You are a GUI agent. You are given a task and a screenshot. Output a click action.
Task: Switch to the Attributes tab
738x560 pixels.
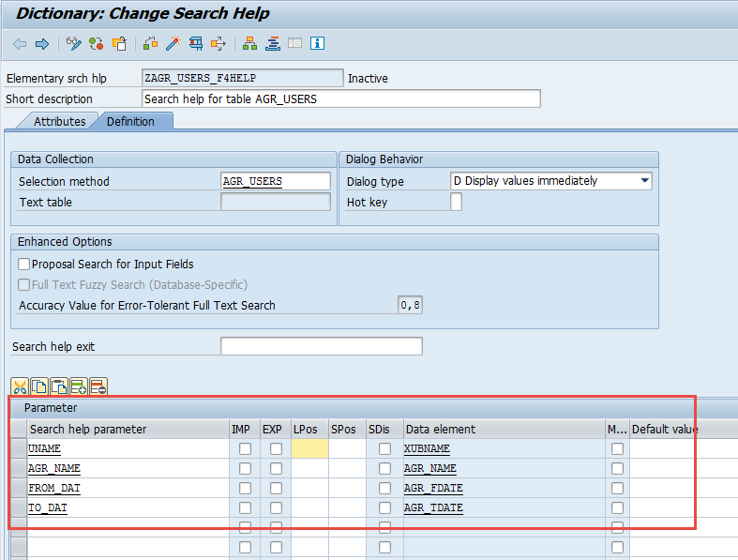59,122
